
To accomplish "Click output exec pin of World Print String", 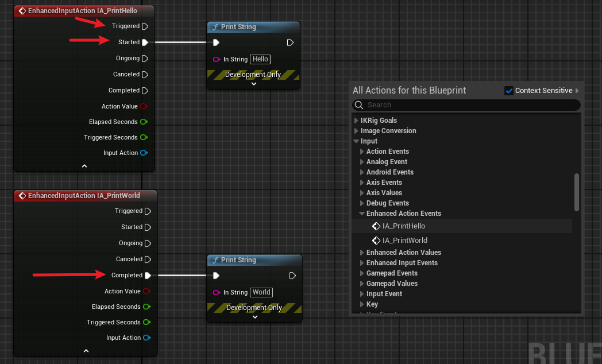I will click(292, 276).
